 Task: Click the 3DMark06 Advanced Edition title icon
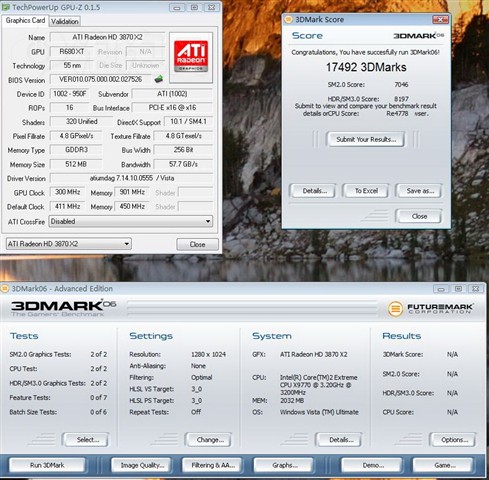5,289
